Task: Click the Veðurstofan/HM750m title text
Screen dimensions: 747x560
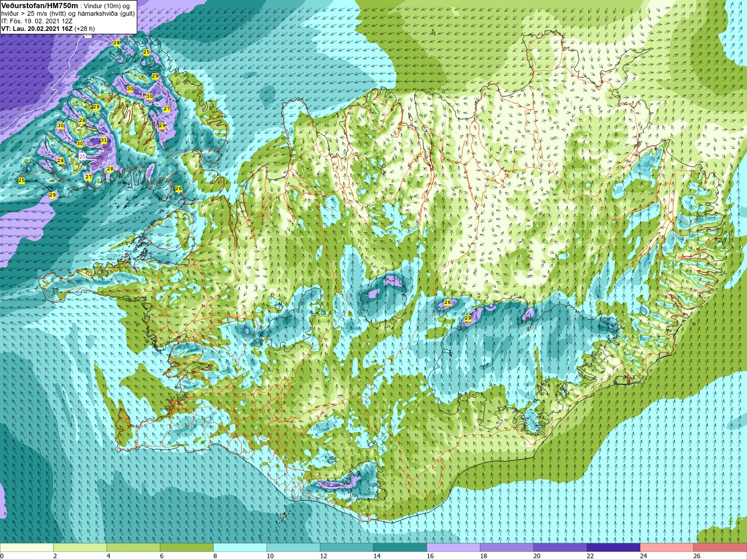Action: [x=40, y=5]
